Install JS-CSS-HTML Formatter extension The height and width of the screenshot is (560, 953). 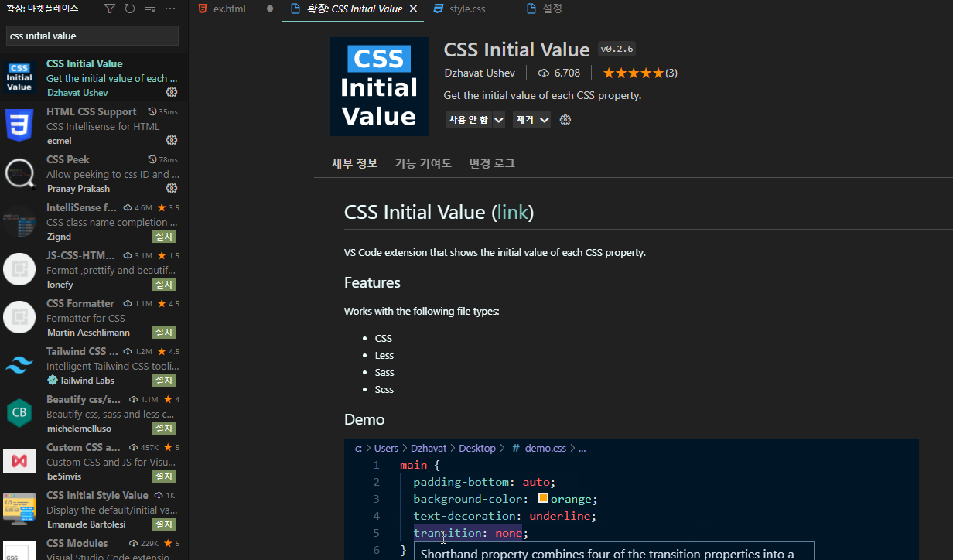(164, 285)
